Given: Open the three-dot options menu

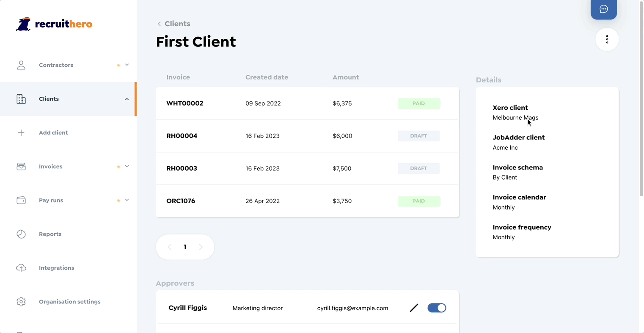Looking at the screenshot, I should click(x=607, y=39).
